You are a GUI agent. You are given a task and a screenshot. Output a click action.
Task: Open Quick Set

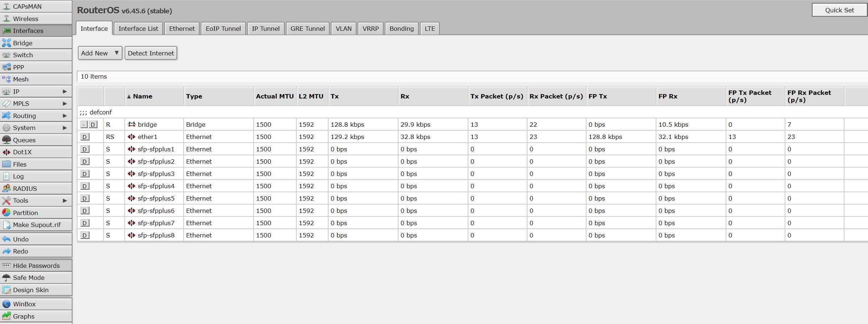coord(839,10)
